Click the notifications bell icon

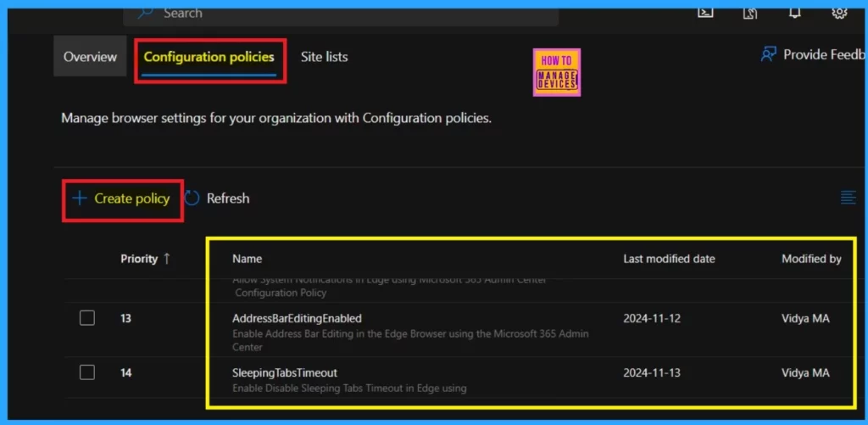coord(794,12)
